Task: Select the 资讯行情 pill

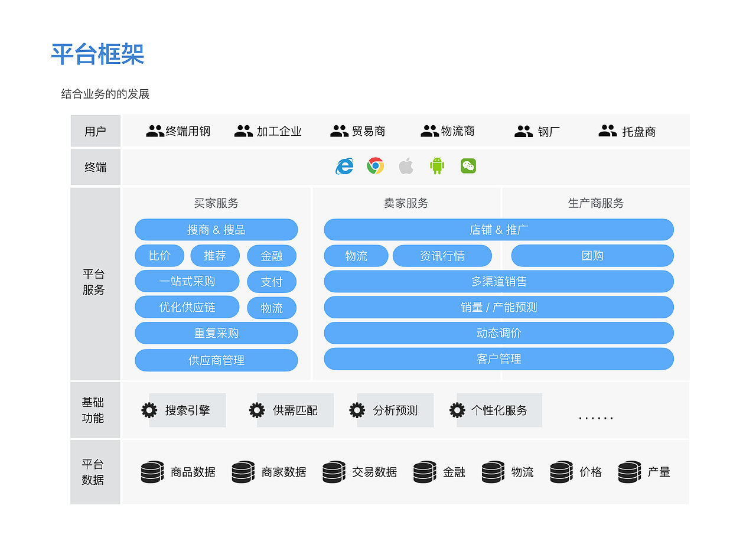Action: pos(442,256)
